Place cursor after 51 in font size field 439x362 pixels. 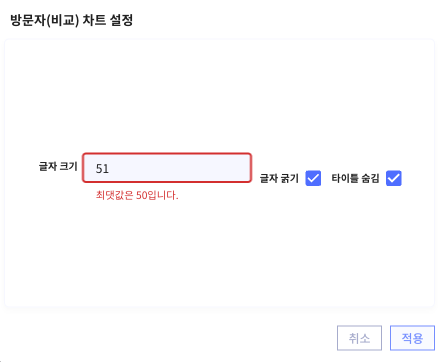tap(110, 168)
